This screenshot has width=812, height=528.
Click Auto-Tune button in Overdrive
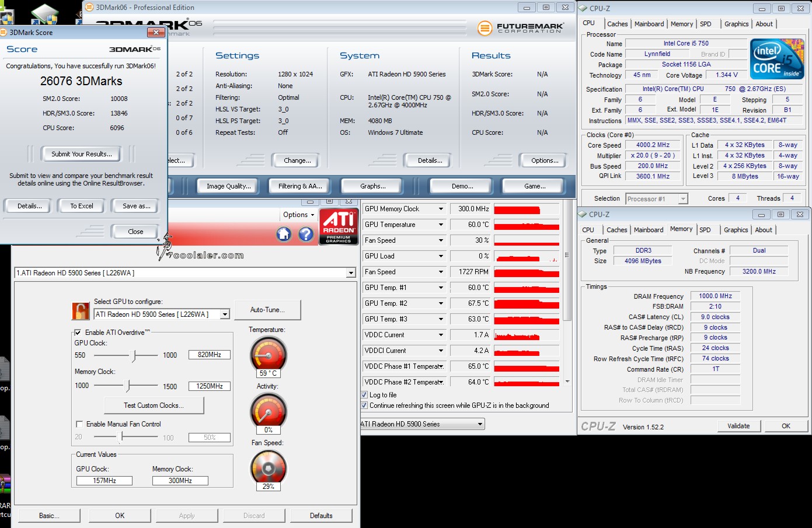click(267, 310)
